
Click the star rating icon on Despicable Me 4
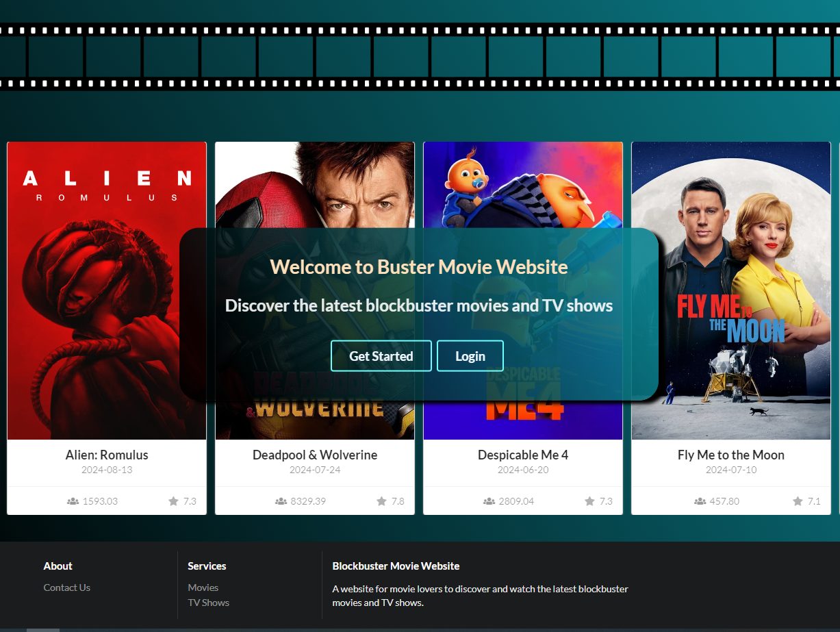[x=589, y=501]
